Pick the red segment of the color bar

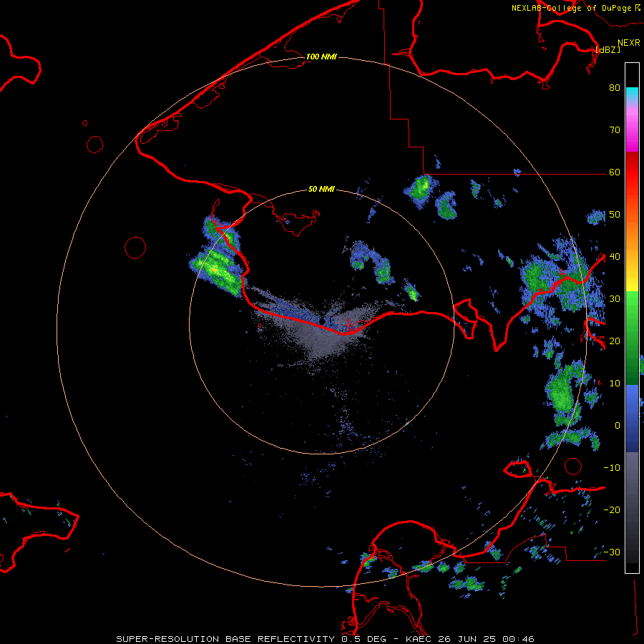(x=632, y=172)
